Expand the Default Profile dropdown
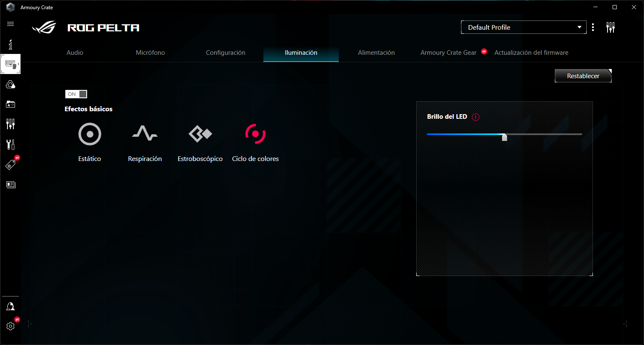Viewport: 644px width, 345px height. [524, 27]
